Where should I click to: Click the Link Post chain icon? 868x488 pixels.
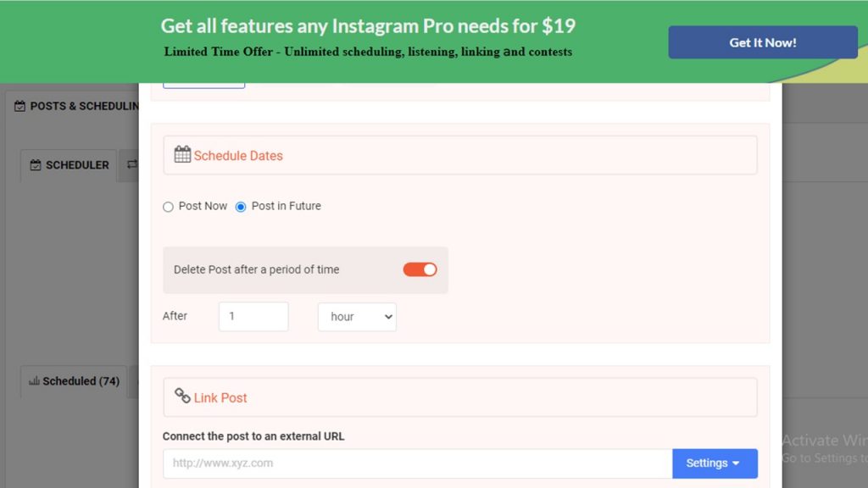182,396
